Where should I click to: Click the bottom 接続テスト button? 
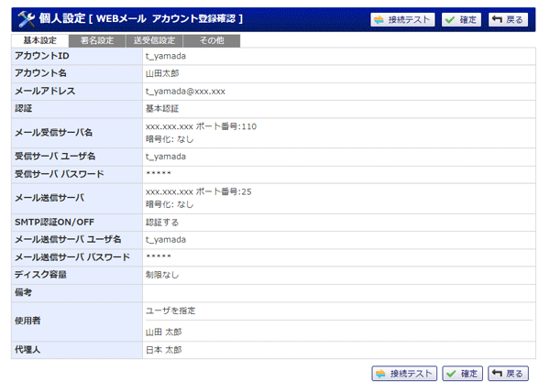click(404, 374)
